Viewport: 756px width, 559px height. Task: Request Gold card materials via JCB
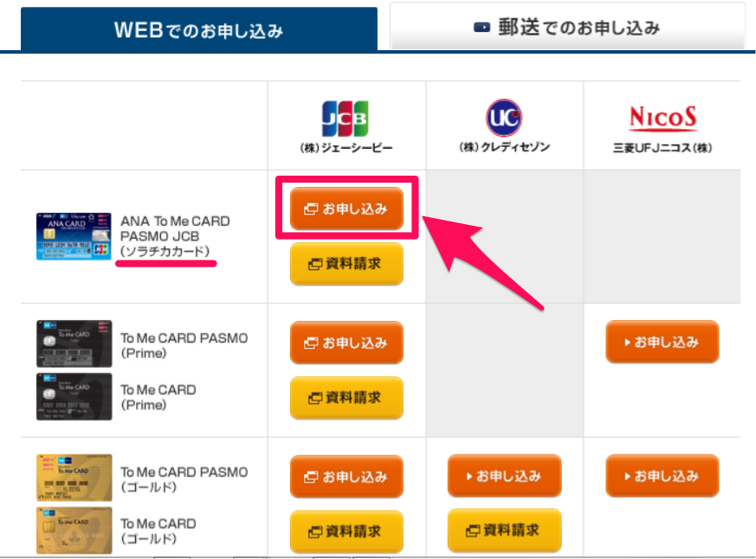[x=346, y=531]
